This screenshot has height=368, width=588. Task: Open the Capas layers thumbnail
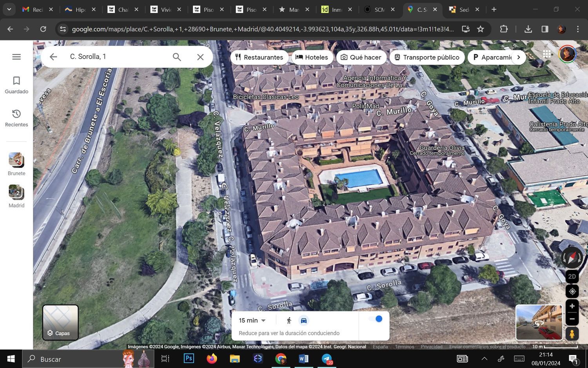(60, 322)
